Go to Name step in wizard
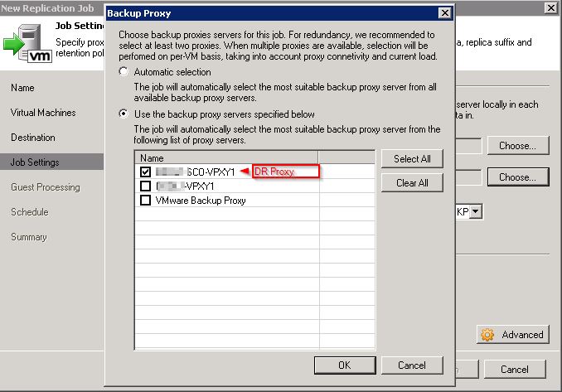Viewport: 562px width, 392px height. (x=22, y=88)
